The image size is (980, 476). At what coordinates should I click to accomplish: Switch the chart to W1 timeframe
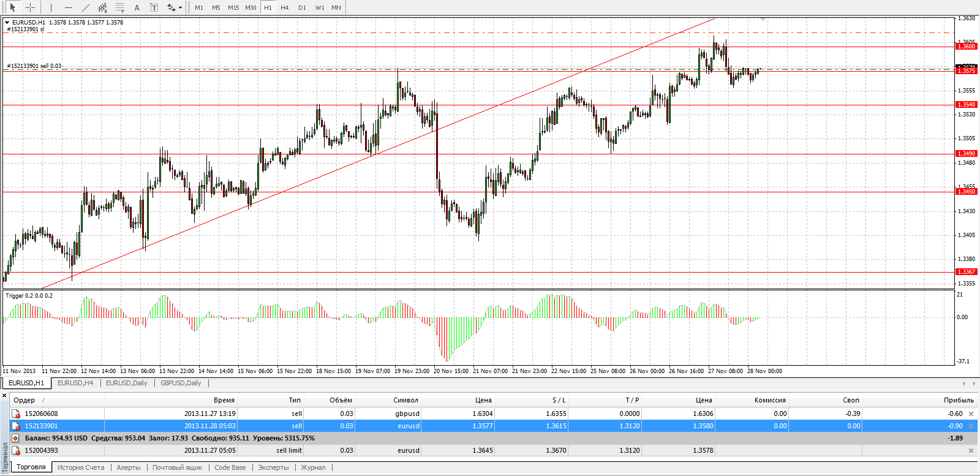tap(320, 7)
